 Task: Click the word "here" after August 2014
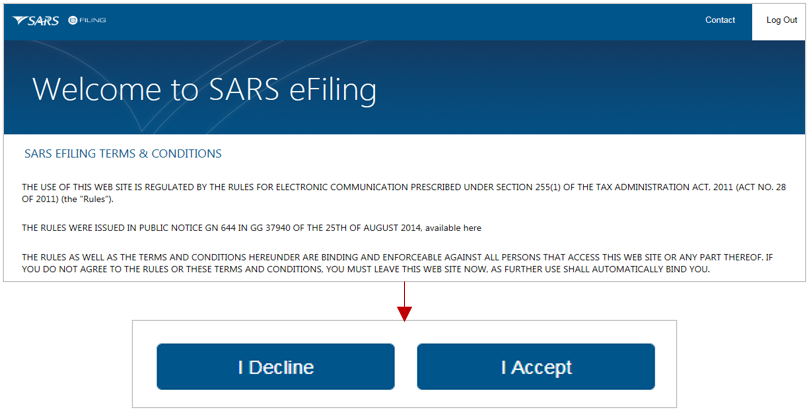click(x=472, y=228)
